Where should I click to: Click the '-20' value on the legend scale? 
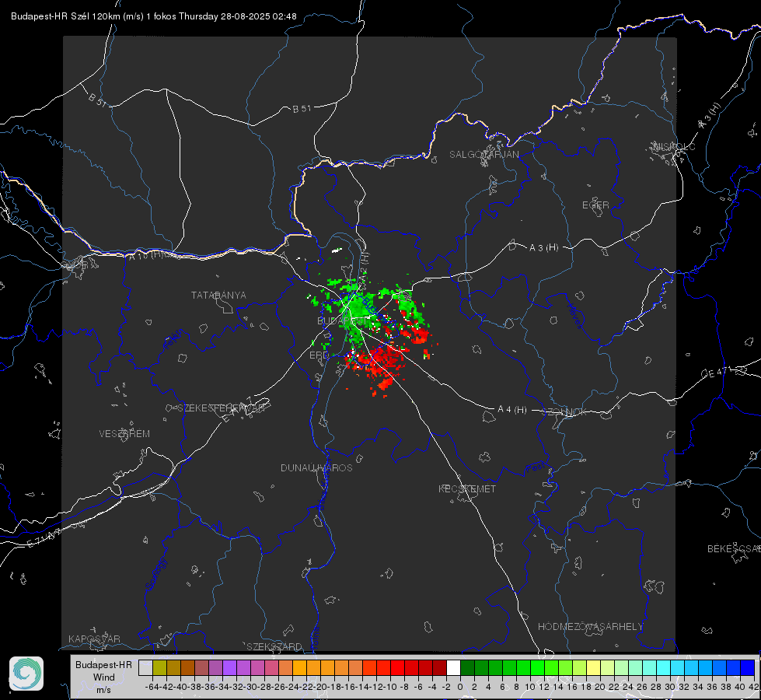tap(319, 687)
